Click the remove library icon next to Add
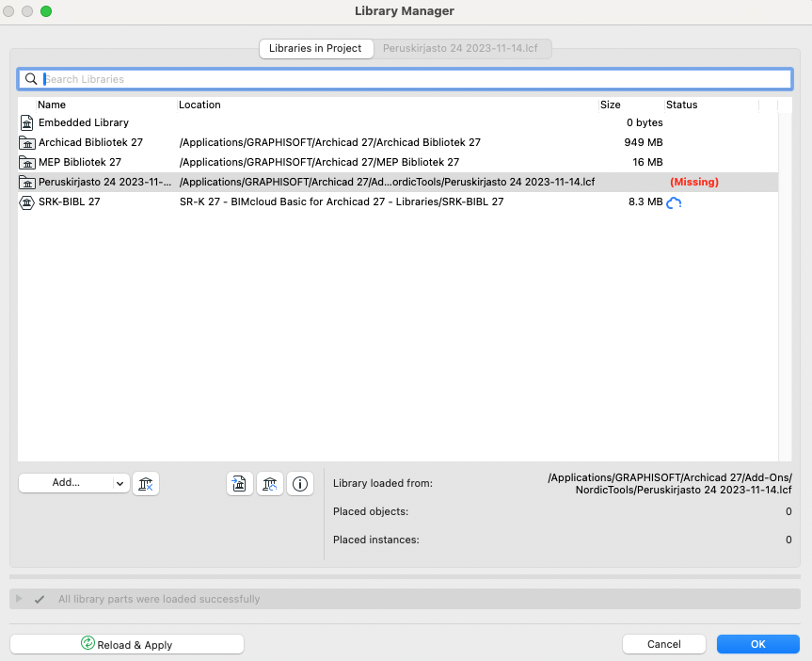Image resolution: width=812 pixels, height=661 pixels. tap(146, 483)
